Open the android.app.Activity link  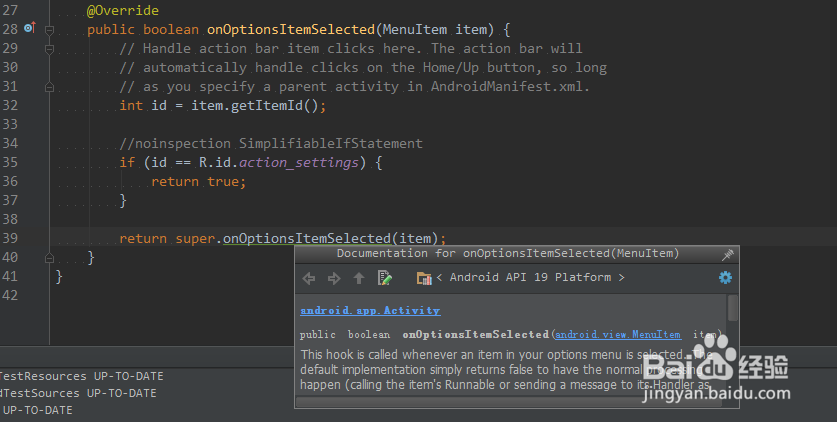(x=370, y=310)
